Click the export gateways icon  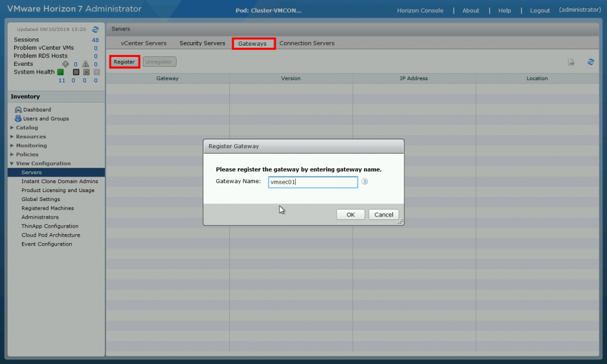pos(571,62)
